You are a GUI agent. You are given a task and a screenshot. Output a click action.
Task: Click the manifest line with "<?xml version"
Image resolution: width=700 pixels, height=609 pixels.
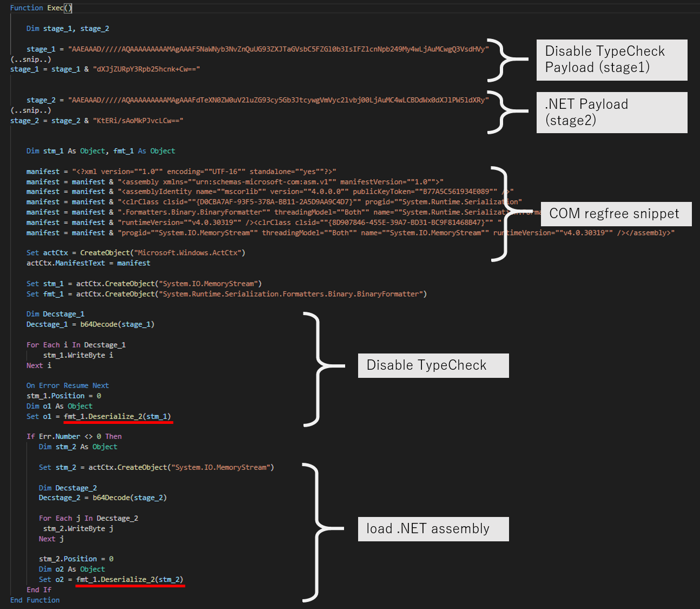[x=181, y=172]
